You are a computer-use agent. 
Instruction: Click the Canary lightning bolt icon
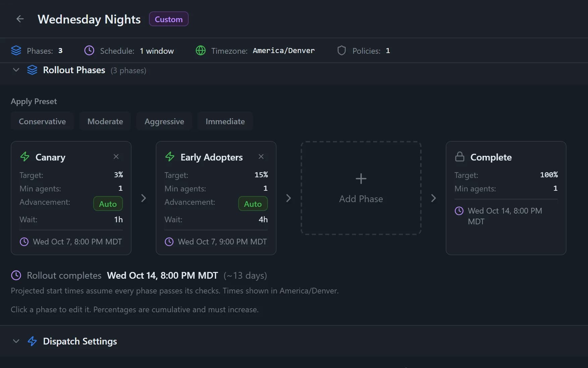25,156
